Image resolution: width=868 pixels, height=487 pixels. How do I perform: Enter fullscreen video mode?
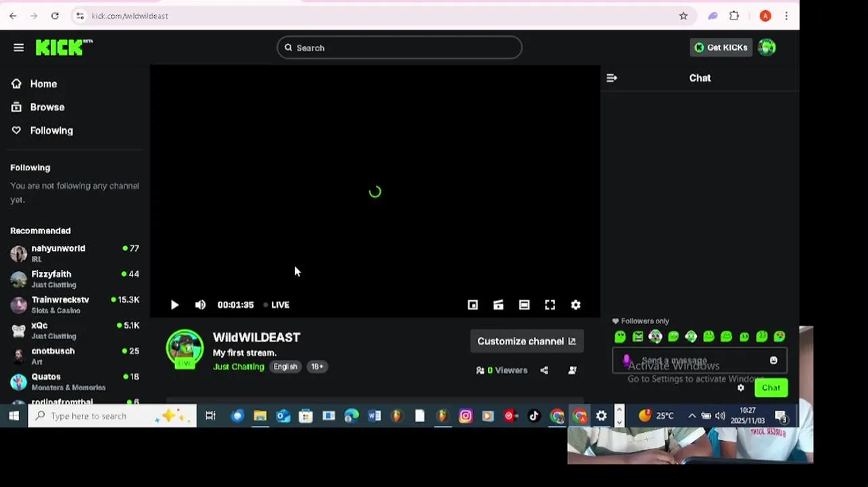click(x=550, y=305)
